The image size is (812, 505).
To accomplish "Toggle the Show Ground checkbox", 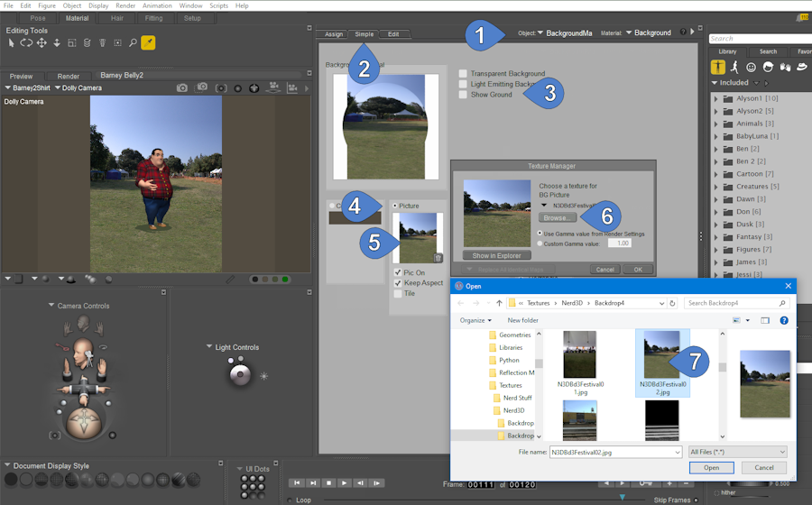I will coord(463,95).
